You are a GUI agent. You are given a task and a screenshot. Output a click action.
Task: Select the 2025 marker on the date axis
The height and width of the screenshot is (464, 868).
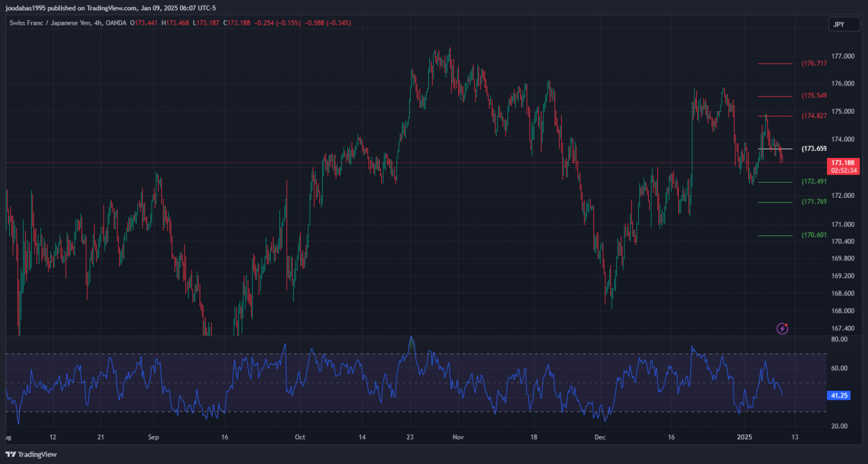click(745, 437)
